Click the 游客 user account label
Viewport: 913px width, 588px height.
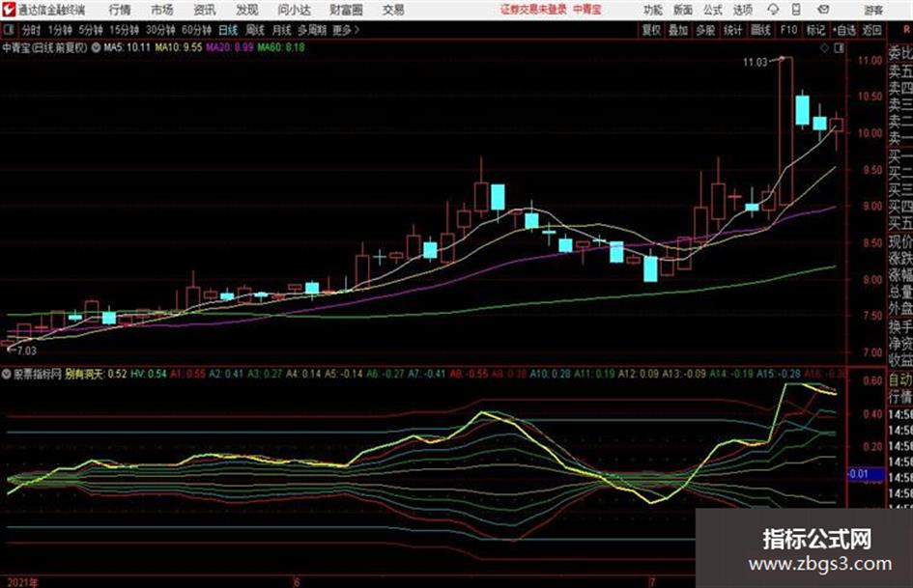tap(873, 10)
